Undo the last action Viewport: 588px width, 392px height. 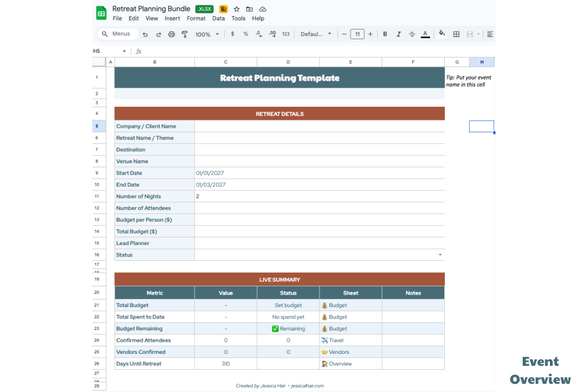(x=145, y=34)
